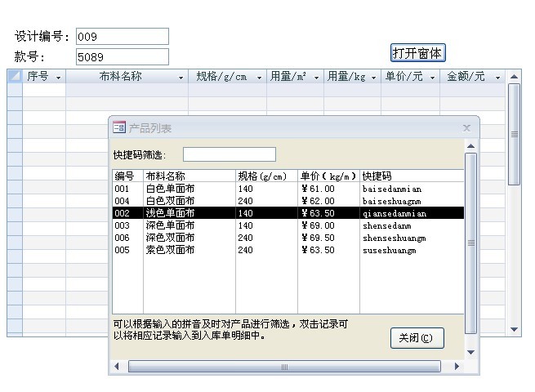
Task: Click the ¥69.50 price cell
Action: 318,238
